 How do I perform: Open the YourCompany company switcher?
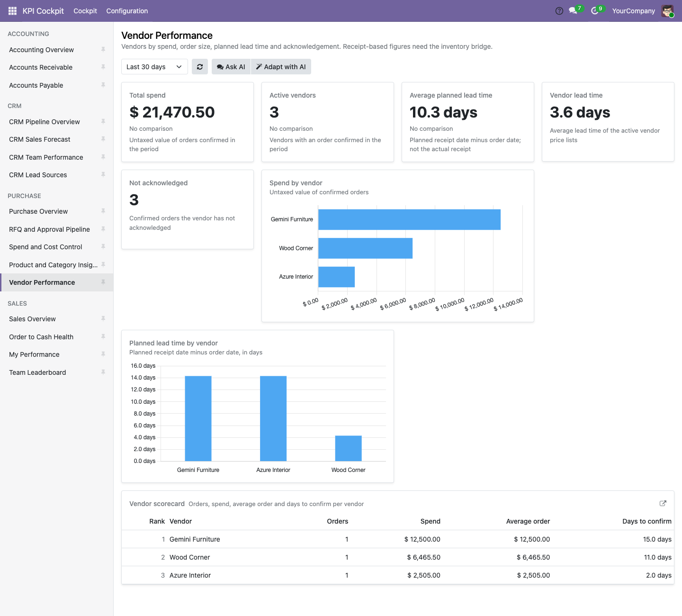click(x=633, y=11)
